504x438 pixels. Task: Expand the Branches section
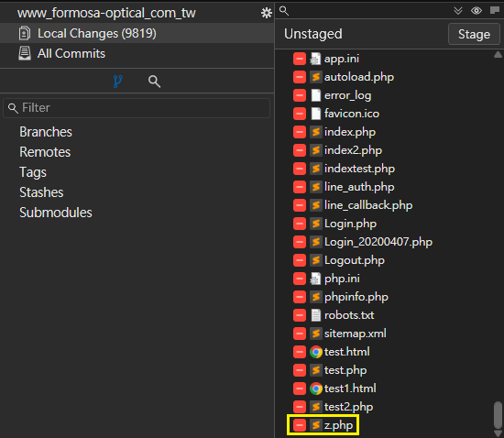coord(46,132)
